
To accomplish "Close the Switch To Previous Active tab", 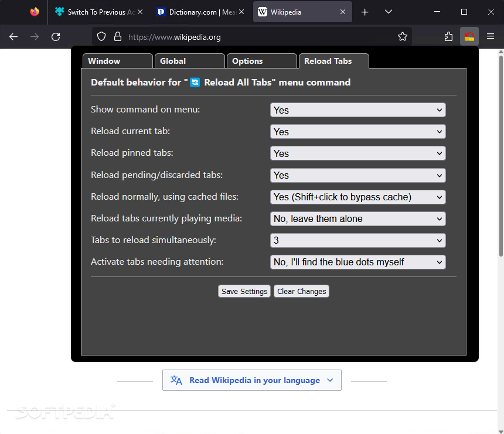I will click(x=140, y=12).
